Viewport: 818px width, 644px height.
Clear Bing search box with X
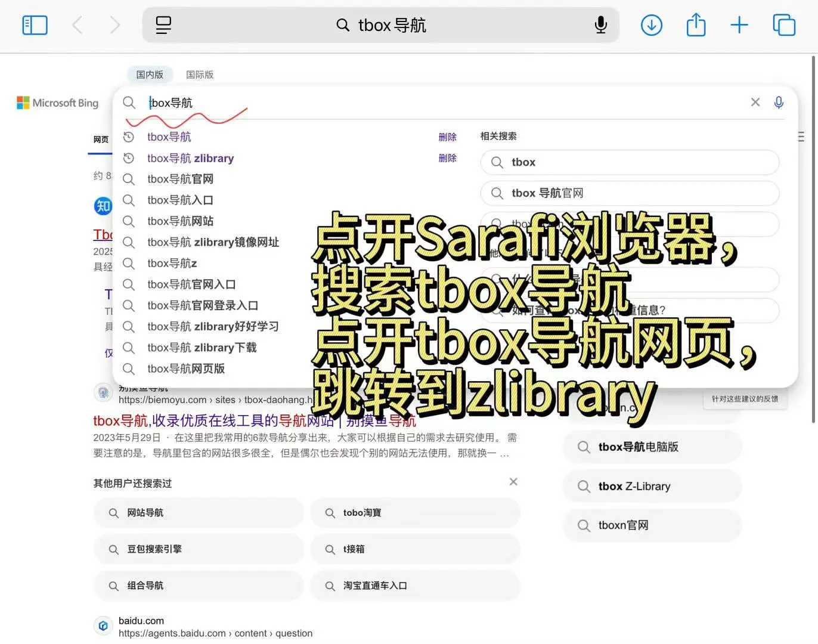pyautogui.click(x=755, y=102)
